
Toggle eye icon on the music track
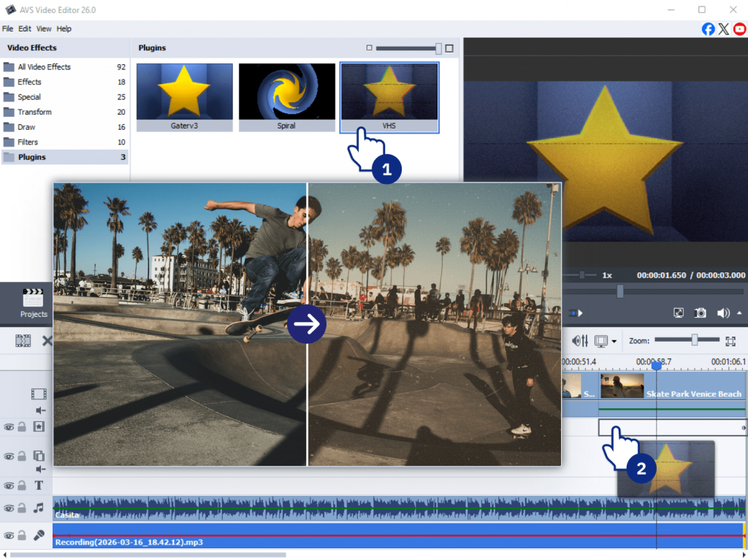click(x=9, y=508)
